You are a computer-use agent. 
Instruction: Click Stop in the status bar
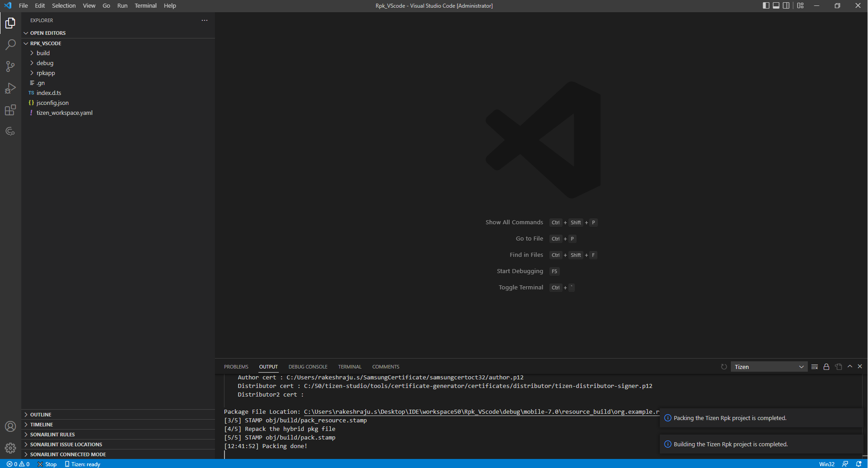point(47,464)
